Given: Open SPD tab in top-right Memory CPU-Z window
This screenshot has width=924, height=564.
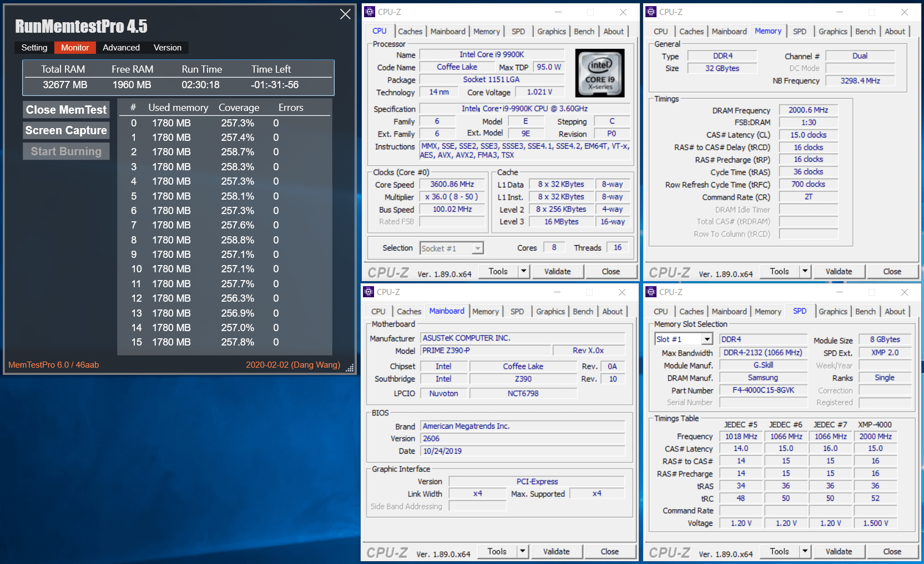Looking at the screenshot, I should click(x=800, y=32).
